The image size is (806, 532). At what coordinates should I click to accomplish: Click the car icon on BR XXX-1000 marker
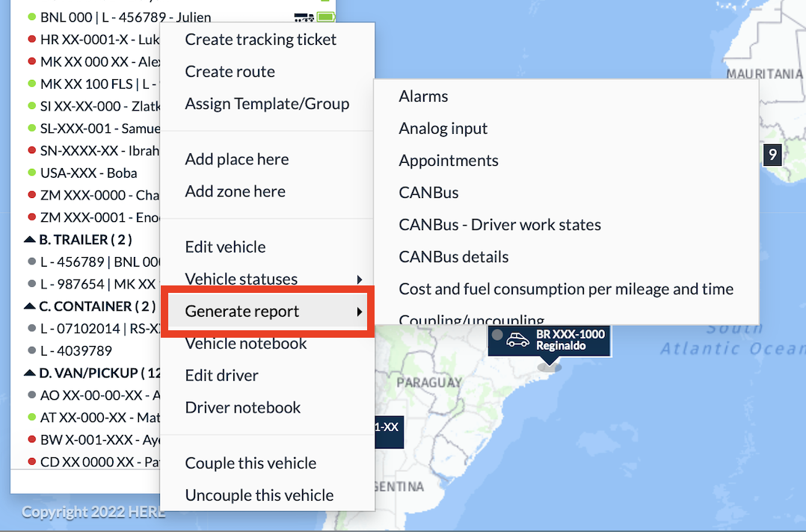517,339
